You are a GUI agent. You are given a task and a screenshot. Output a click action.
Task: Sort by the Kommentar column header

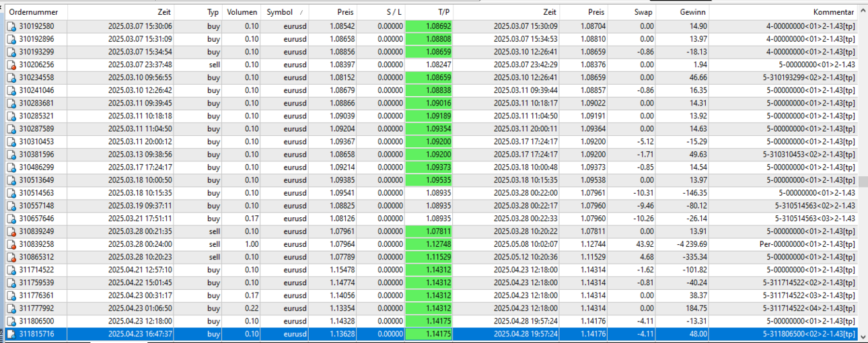pyautogui.click(x=783, y=12)
